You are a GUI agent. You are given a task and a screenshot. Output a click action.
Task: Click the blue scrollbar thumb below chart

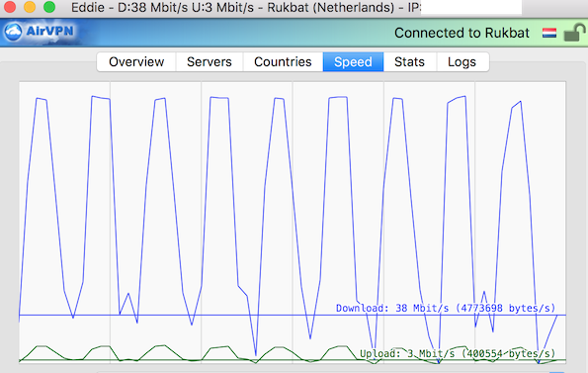click(x=557, y=372)
